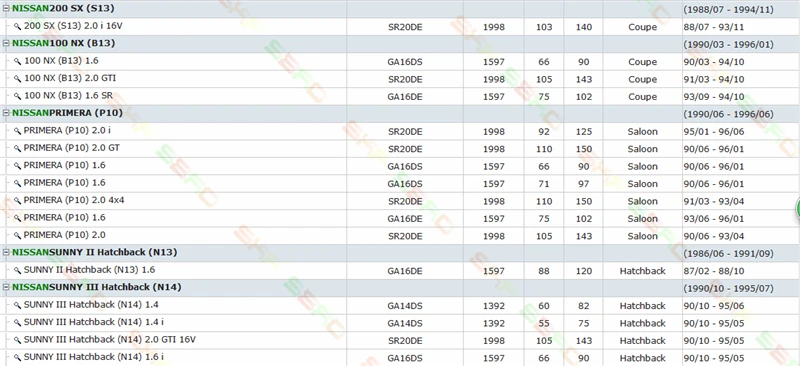
Task: Click the magnifier icon next to PRIMERA (P10) 2.0 i
Action: 17,131
